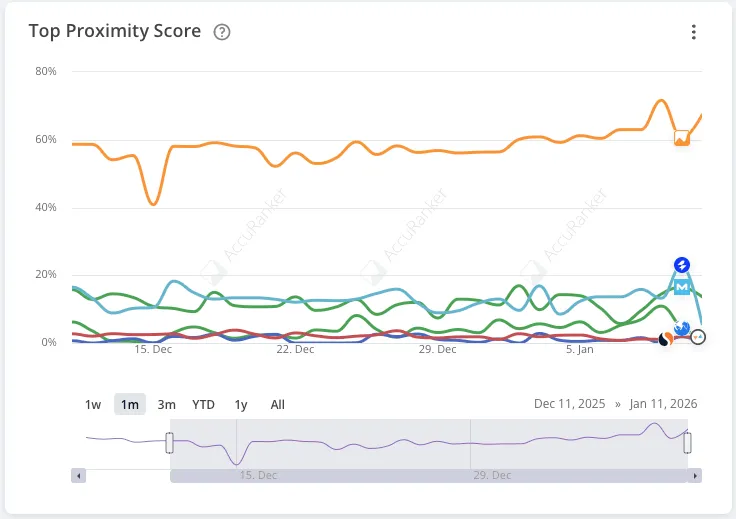Image resolution: width=736 pixels, height=519 pixels.
Task: Open the chart options three-dot menu
Action: pyautogui.click(x=694, y=32)
